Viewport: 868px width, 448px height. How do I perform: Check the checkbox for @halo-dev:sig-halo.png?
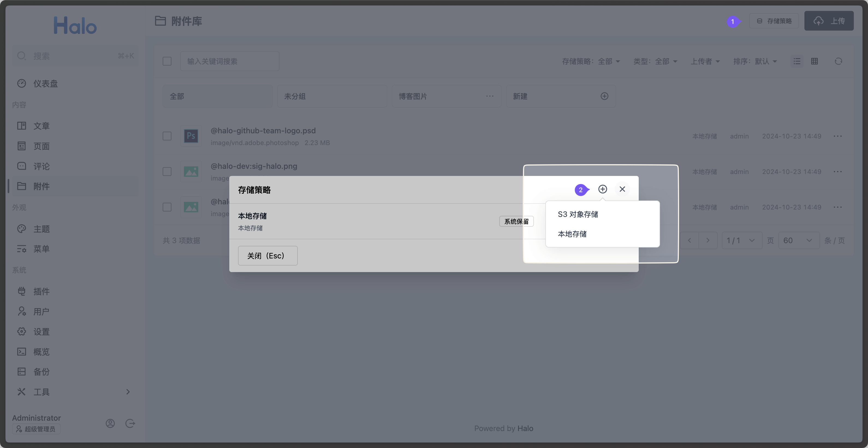point(167,172)
